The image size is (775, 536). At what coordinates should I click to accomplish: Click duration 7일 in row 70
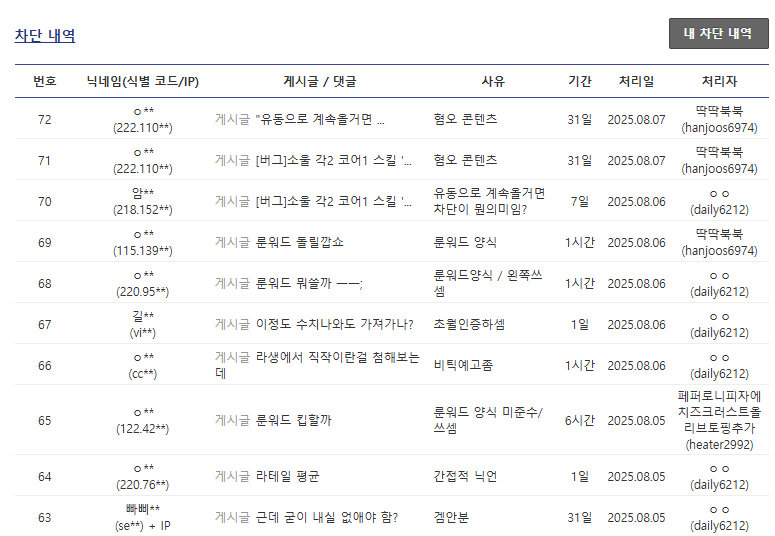[x=580, y=202]
